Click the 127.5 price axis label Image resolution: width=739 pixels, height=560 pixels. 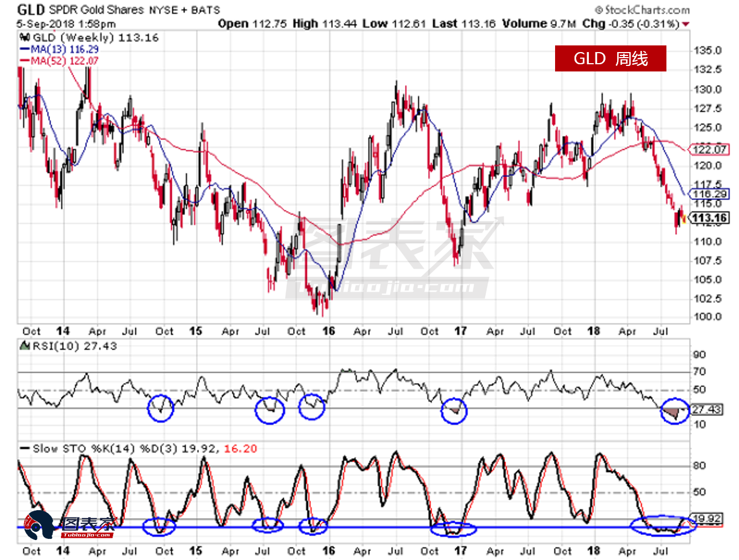708,108
